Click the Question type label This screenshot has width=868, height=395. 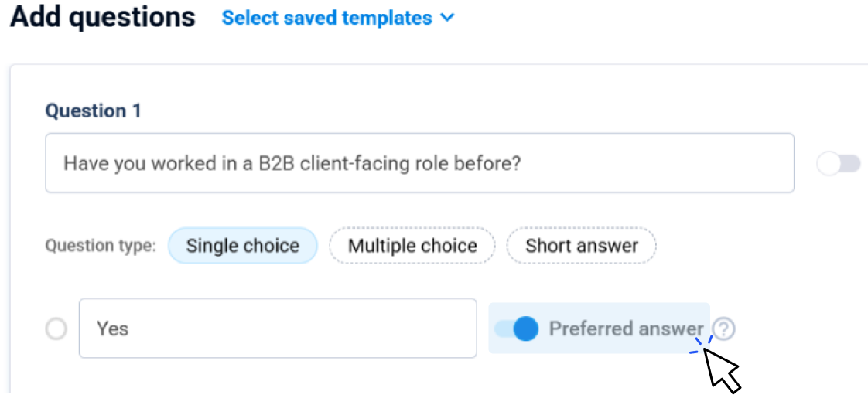tap(101, 247)
